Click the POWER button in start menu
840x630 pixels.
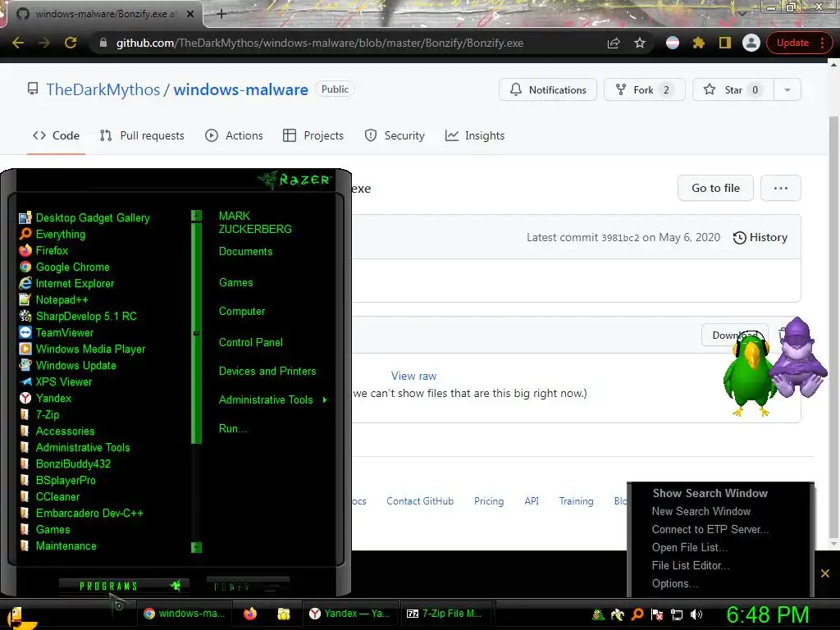[x=248, y=587]
